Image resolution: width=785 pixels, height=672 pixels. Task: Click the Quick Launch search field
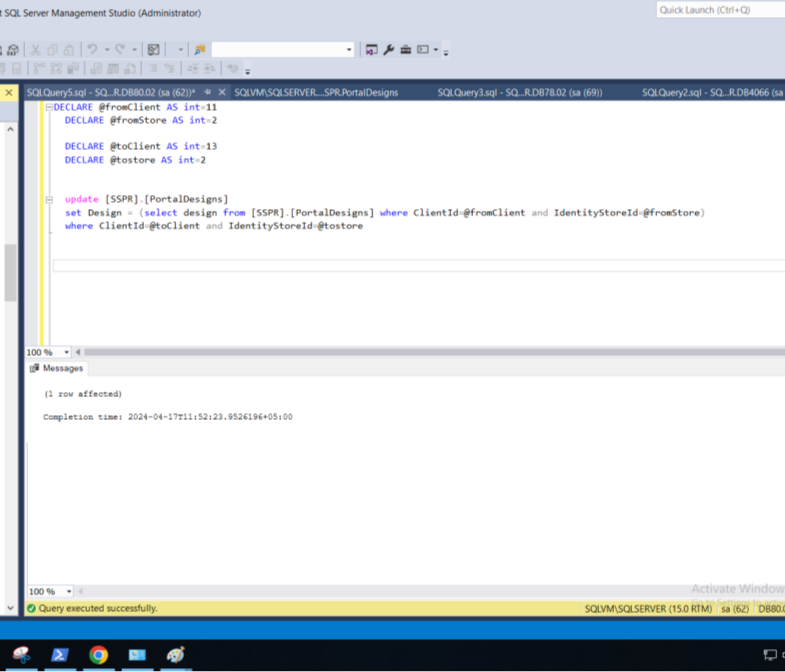[720, 10]
